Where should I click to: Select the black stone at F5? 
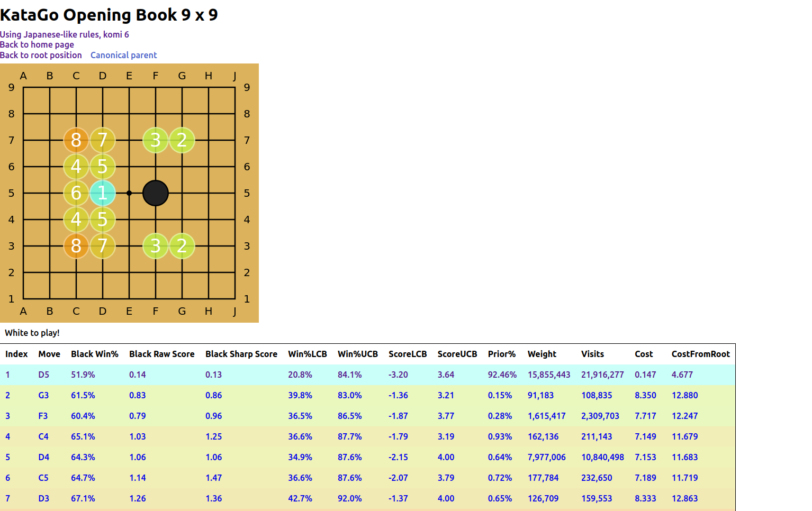click(x=156, y=193)
